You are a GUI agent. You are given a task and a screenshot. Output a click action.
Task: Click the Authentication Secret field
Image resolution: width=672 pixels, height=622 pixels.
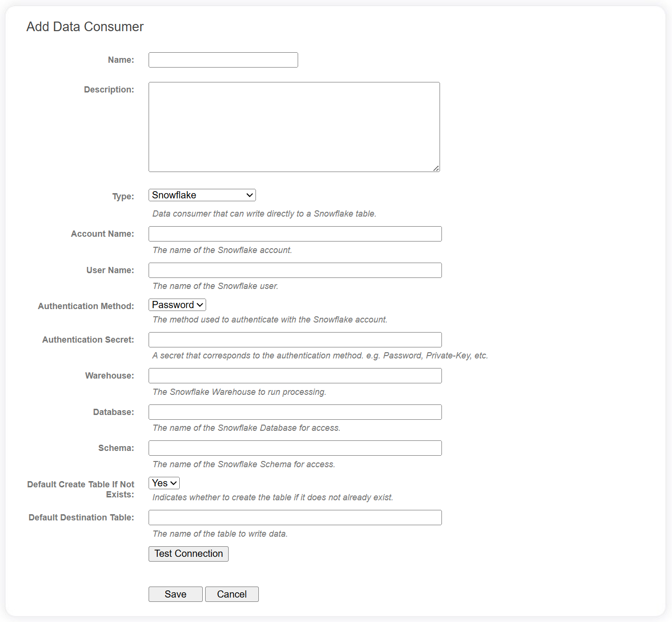point(295,340)
